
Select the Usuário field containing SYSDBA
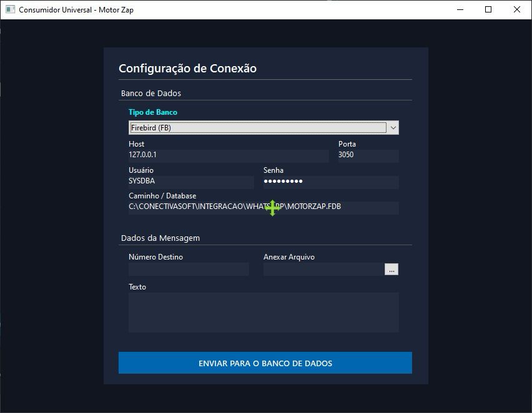coord(190,182)
